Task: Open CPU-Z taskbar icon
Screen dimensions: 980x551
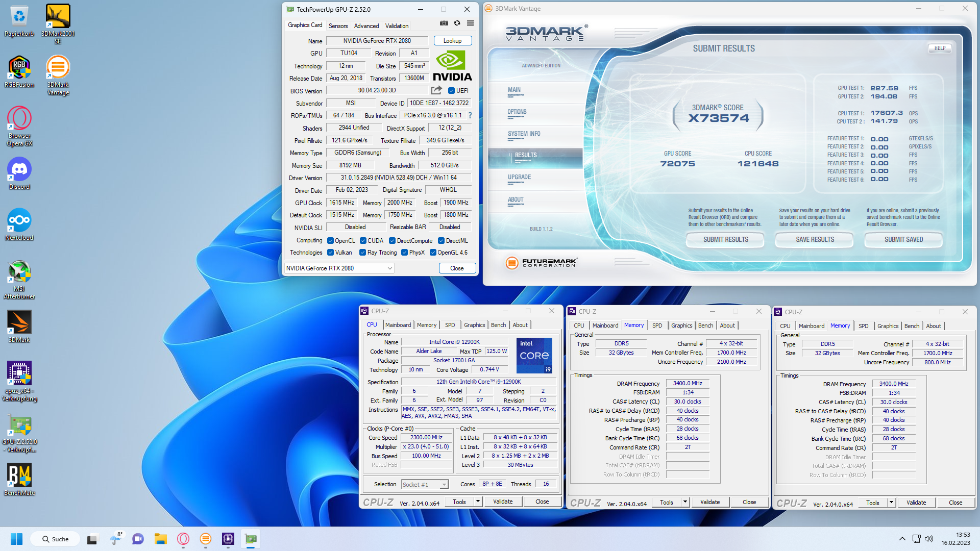Action: 228,539
